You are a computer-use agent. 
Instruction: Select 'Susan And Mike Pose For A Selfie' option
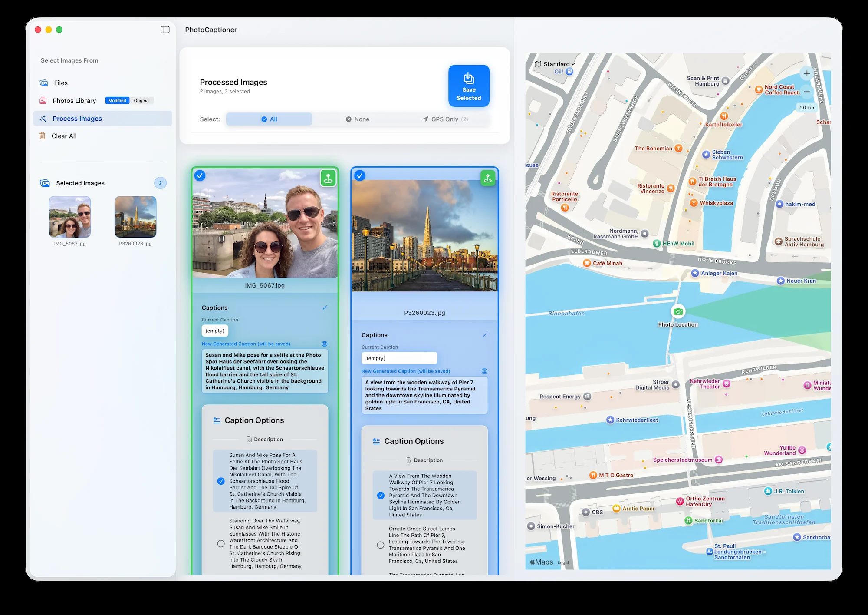click(265, 481)
